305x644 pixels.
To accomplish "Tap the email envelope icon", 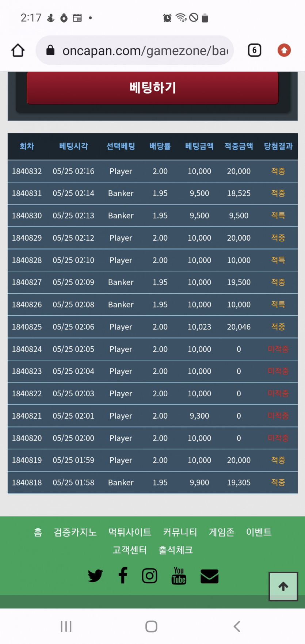I will 209,576.
